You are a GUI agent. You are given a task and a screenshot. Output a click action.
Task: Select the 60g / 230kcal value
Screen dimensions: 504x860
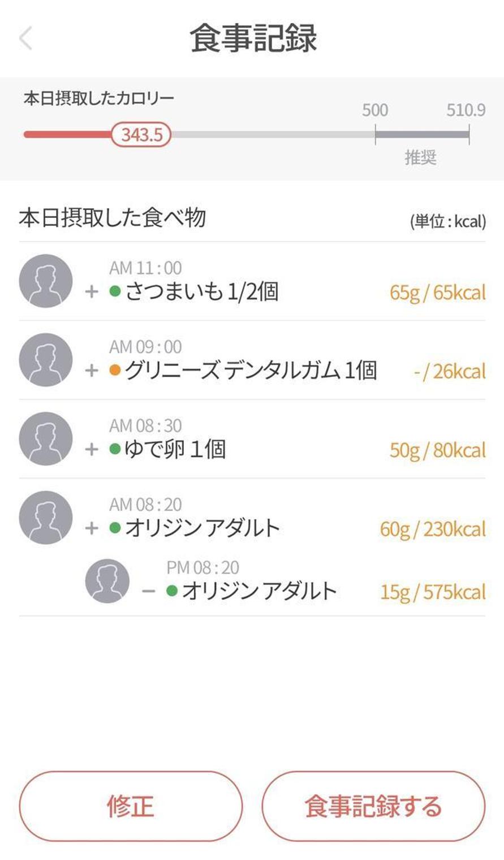(x=433, y=529)
